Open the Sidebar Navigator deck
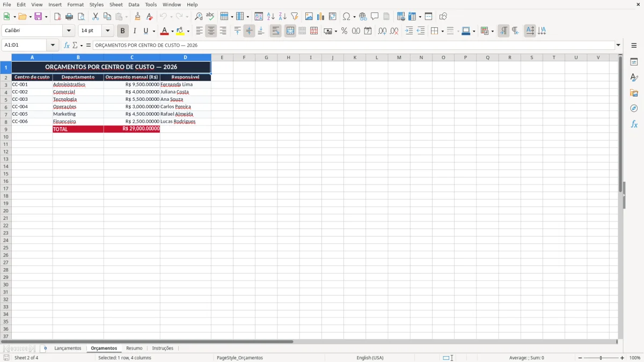This screenshot has width=644, height=362. 634,108
